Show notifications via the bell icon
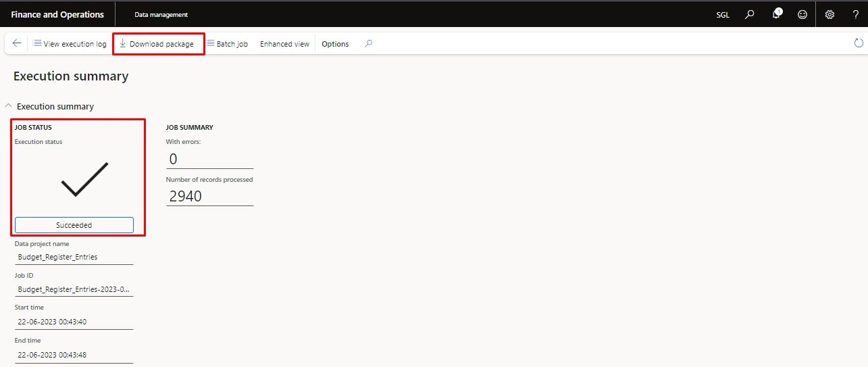This screenshot has height=367, width=868. tap(776, 14)
